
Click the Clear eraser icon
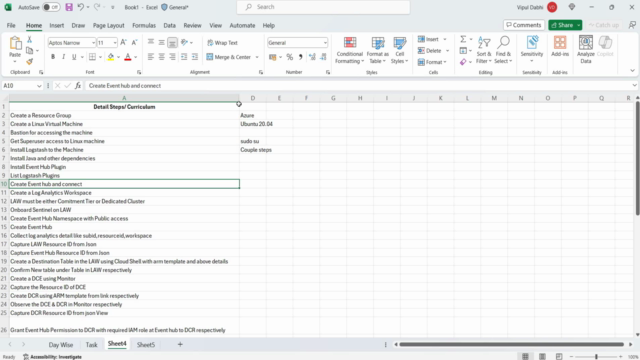pos(463,62)
